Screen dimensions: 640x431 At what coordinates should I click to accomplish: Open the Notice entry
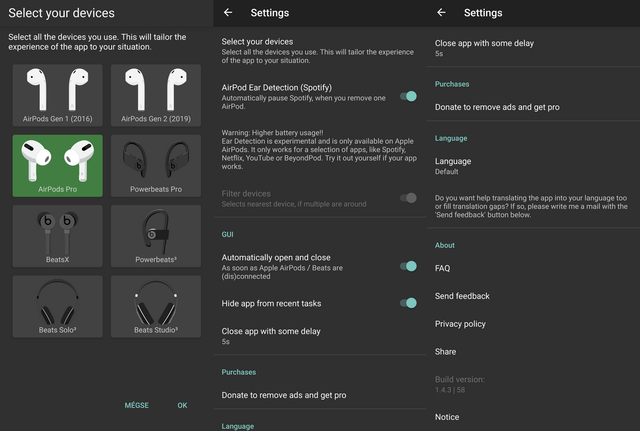[533, 417]
